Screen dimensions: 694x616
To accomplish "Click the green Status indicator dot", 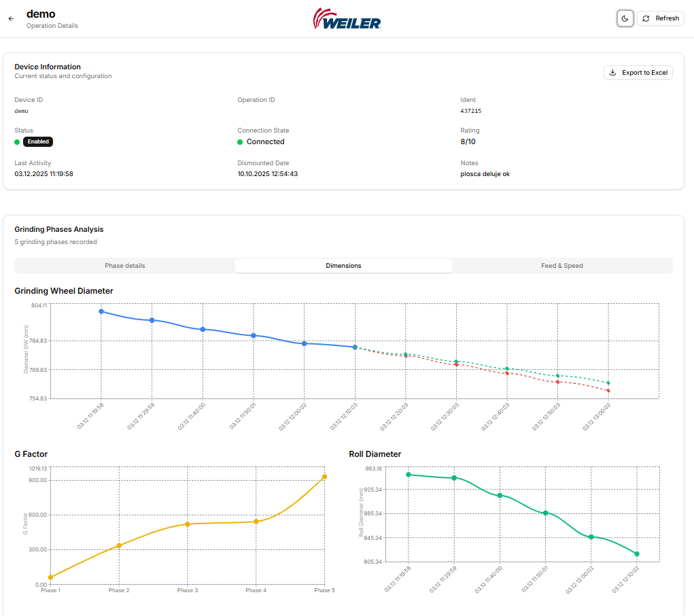I will click(17, 142).
